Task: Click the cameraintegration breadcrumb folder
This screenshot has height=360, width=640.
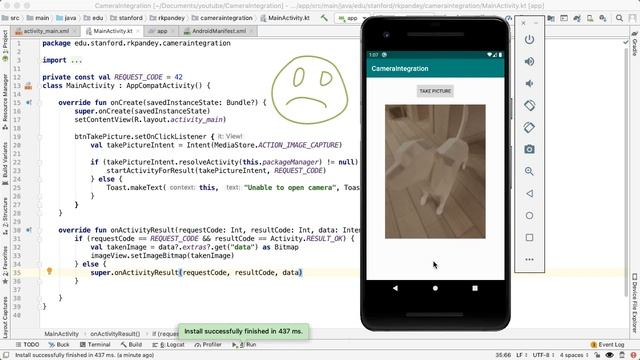Action: pos(222,18)
